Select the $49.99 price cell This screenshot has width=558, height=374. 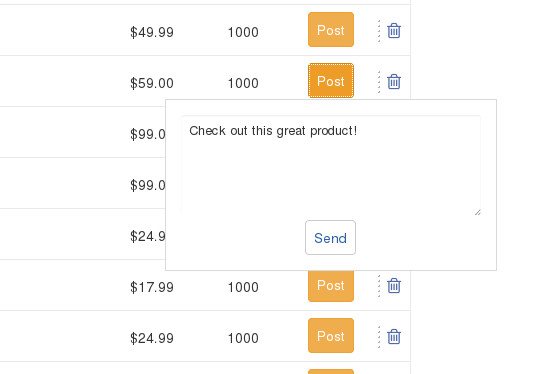(x=152, y=32)
